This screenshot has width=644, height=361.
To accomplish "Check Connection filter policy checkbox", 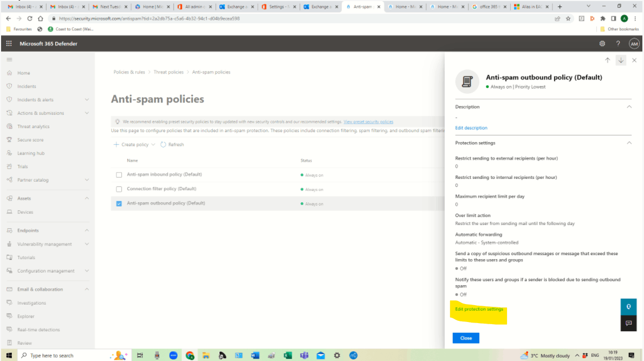I will point(119,190).
